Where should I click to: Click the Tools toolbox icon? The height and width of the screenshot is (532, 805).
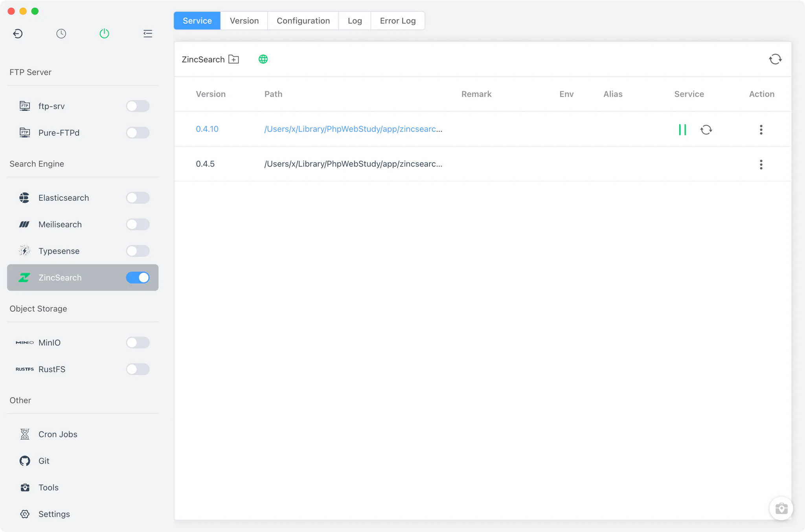(x=25, y=488)
